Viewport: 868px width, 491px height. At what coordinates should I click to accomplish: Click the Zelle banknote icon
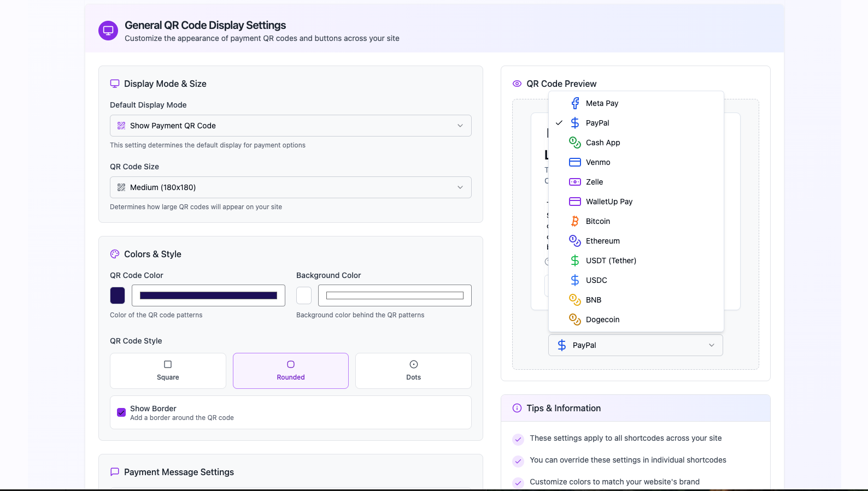click(575, 182)
